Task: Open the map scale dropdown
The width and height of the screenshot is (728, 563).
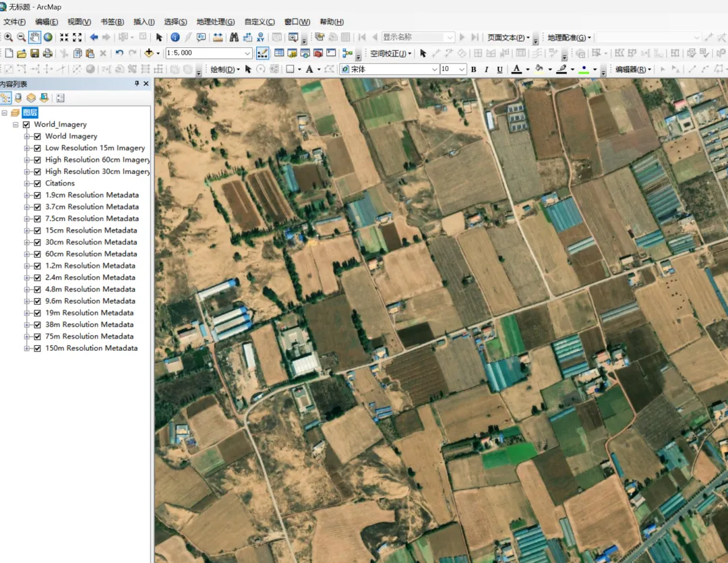Action: [x=247, y=53]
